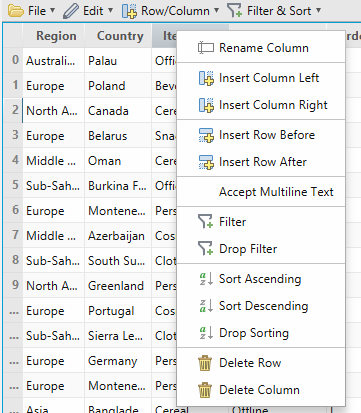Choose Sort Descending menu entry

pos(261,306)
